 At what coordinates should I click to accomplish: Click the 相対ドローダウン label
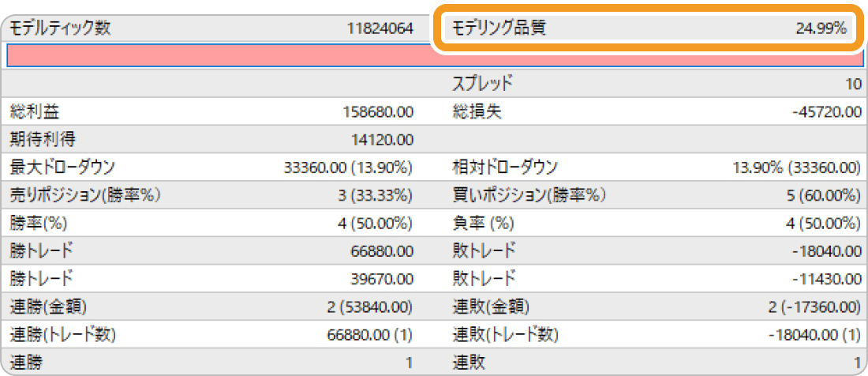click(x=505, y=167)
